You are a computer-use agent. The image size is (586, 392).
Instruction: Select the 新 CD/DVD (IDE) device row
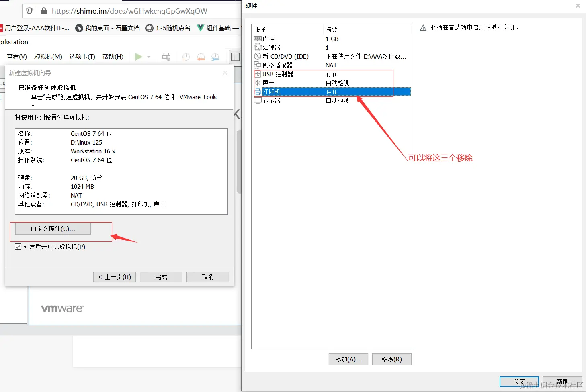click(332, 56)
